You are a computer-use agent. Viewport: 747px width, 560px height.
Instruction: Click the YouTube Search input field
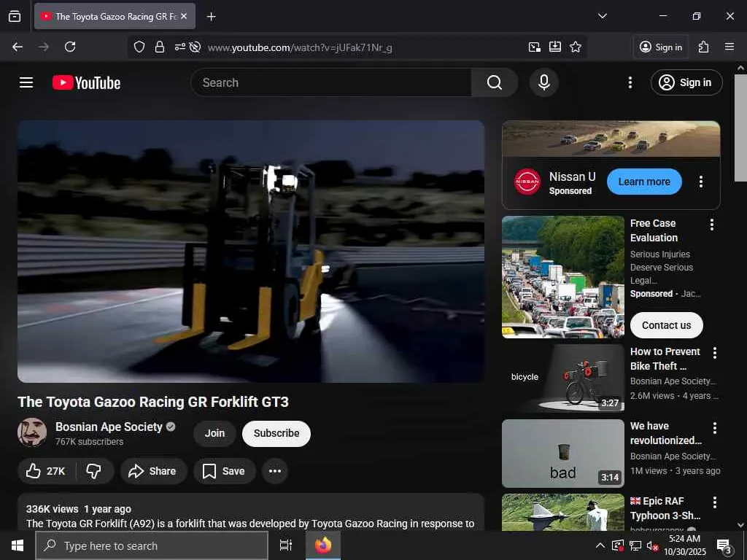[x=331, y=82]
